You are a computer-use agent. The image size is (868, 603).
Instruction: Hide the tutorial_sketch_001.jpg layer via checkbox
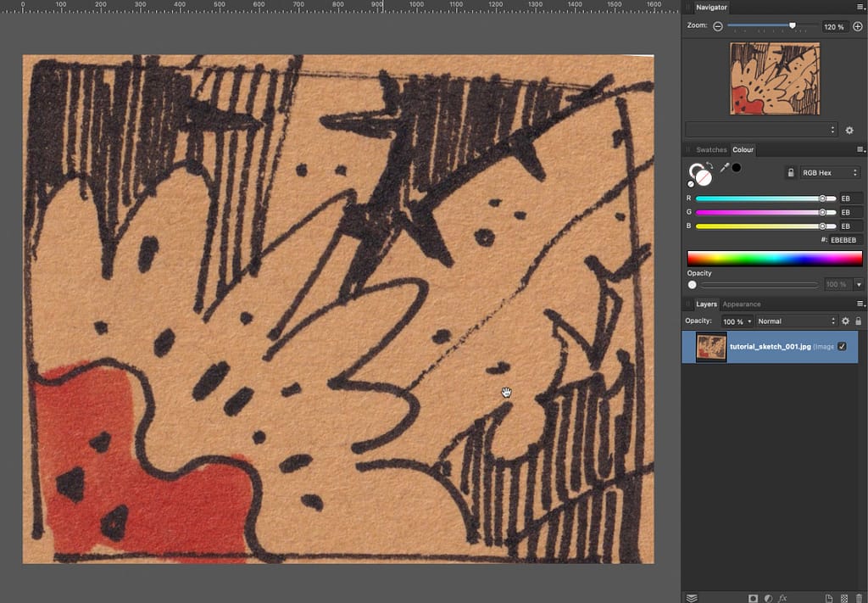(842, 346)
